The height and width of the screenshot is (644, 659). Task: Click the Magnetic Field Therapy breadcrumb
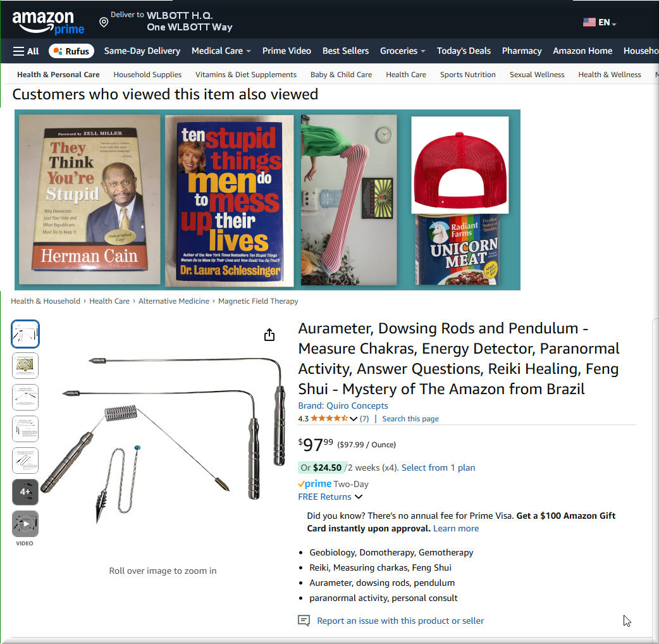[x=258, y=301]
